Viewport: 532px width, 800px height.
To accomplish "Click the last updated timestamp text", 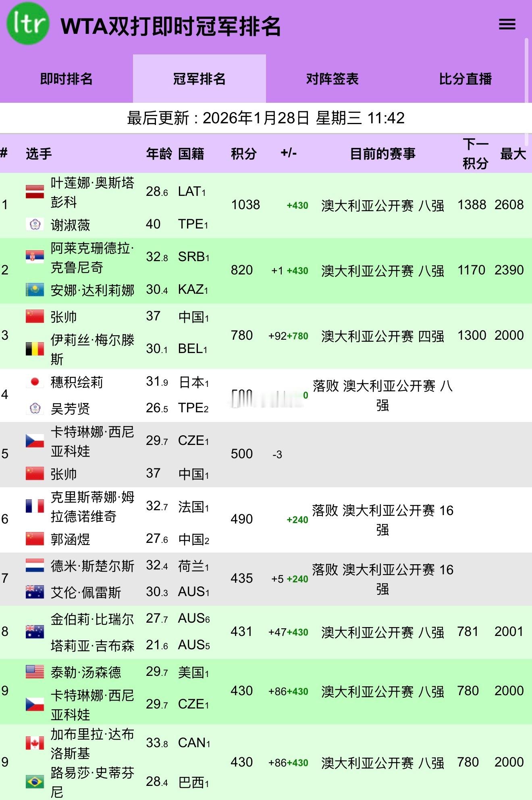I will pos(266,118).
